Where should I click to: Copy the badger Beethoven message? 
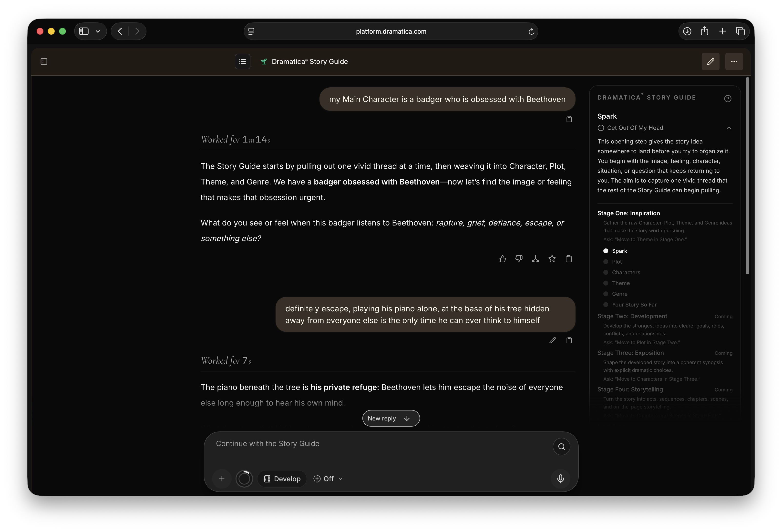tap(569, 119)
